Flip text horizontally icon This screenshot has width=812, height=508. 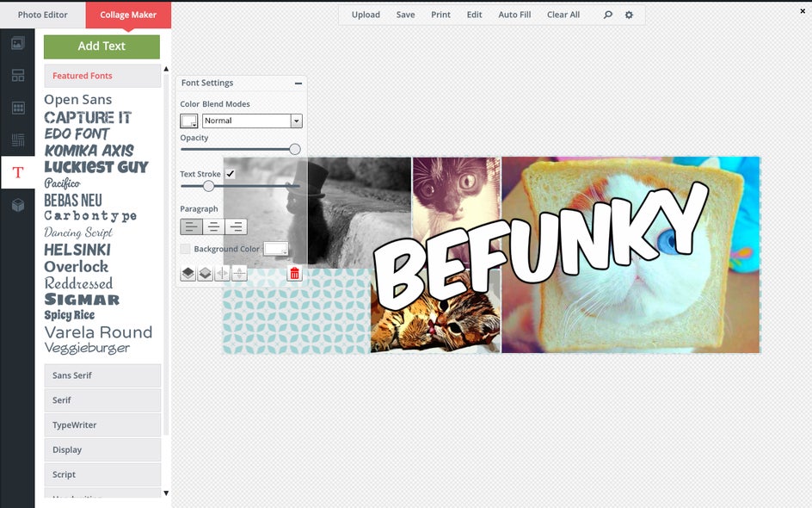click(222, 273)
